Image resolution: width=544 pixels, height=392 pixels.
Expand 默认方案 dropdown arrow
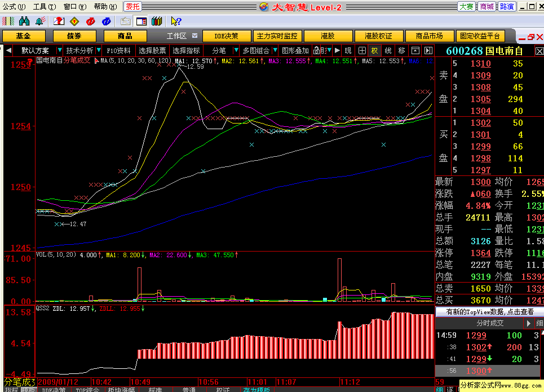tap(59, 51)
